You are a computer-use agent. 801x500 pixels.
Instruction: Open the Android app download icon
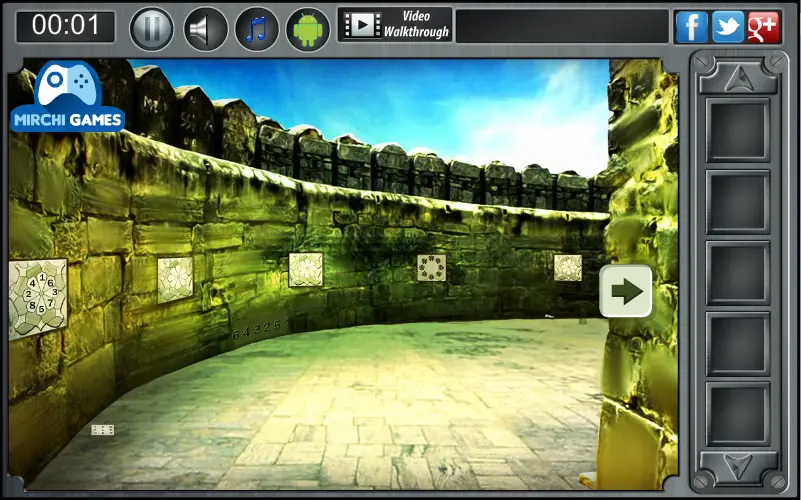pos(308,29)
